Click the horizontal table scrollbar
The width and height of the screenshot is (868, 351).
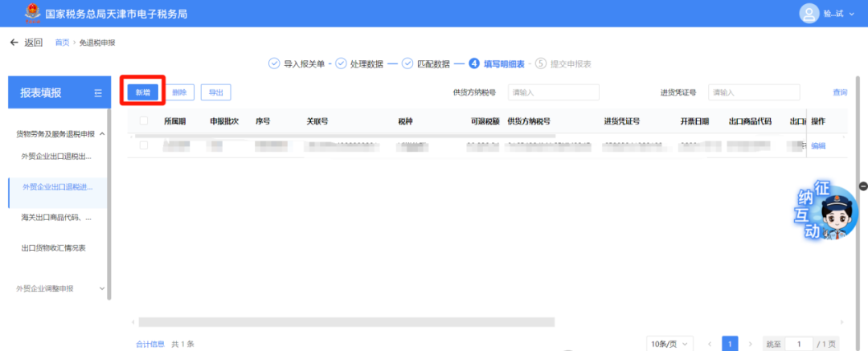coord(346,321)
